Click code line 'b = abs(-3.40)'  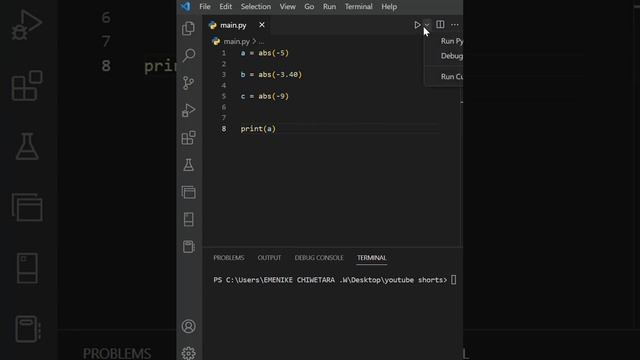[x=271, y=75]
